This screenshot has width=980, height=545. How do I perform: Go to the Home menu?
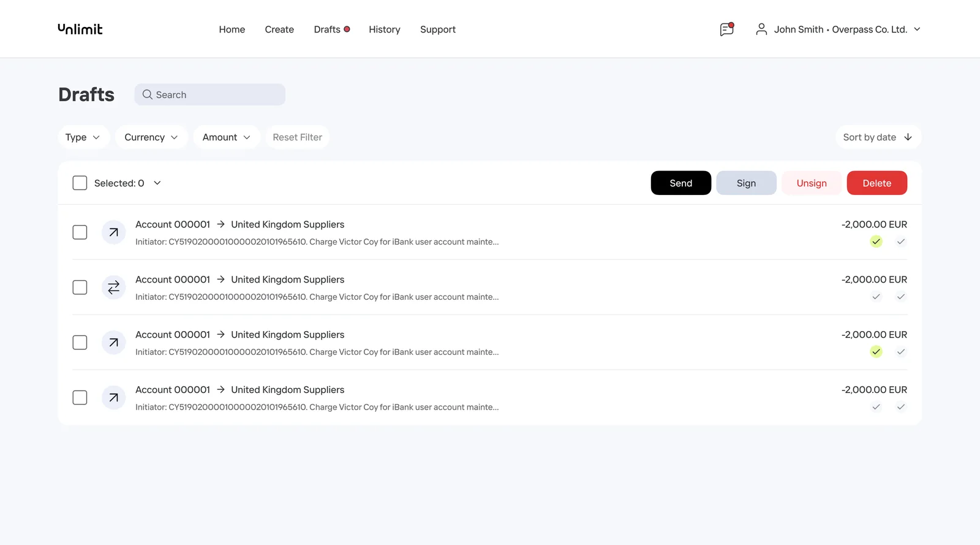[232, 29]
